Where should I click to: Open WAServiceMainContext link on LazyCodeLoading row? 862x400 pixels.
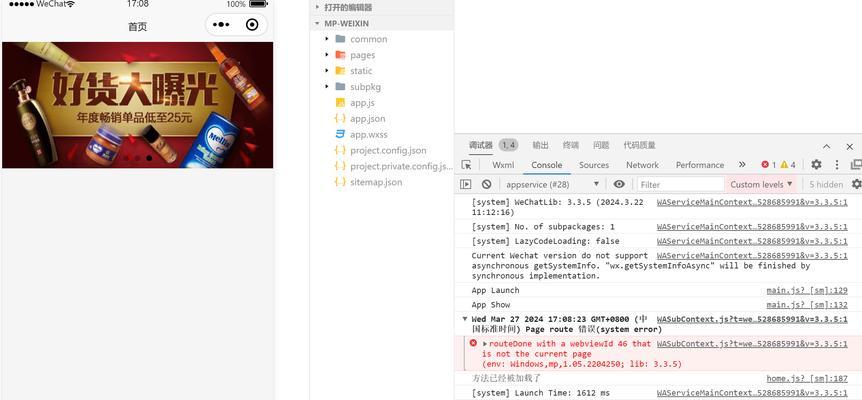(752, 241)
